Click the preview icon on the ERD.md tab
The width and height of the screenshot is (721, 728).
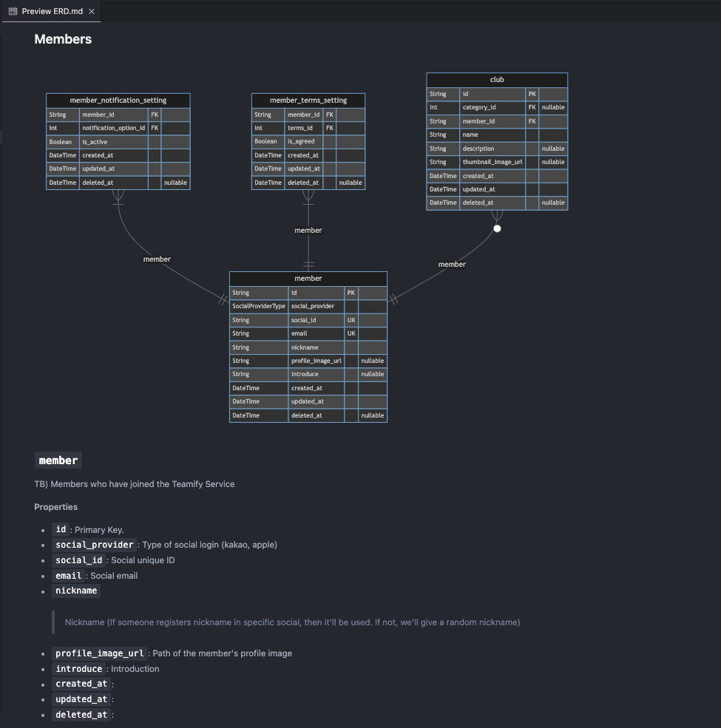pos(13,11)
